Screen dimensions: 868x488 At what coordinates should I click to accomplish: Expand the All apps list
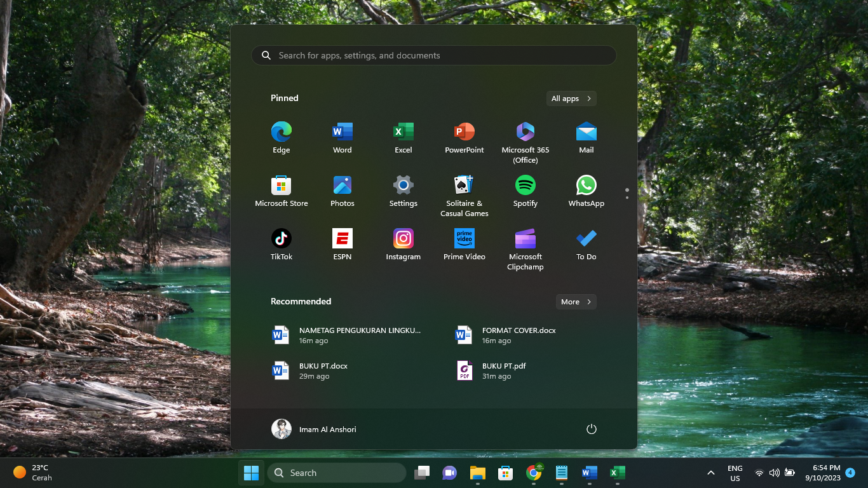click(571, 98)
